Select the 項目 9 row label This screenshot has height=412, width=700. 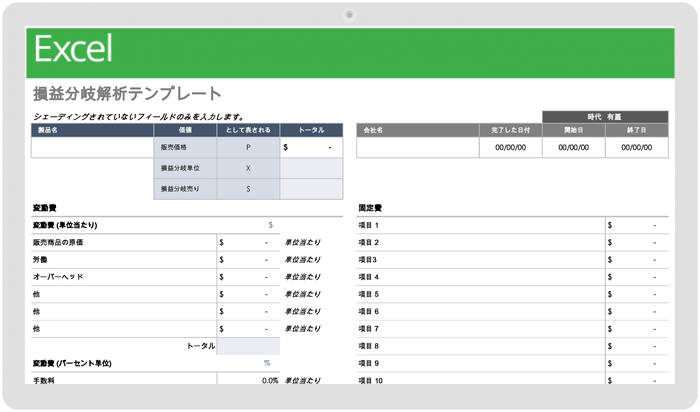point(368,363)
